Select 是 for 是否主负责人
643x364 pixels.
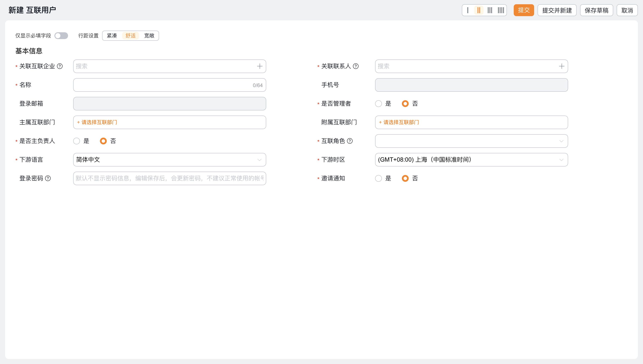tap(77, 141)
